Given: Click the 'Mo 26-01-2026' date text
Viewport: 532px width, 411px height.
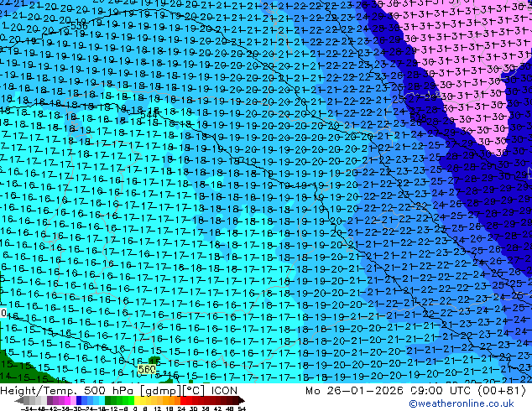Looking at the screenshot, I should click(354, 391).
